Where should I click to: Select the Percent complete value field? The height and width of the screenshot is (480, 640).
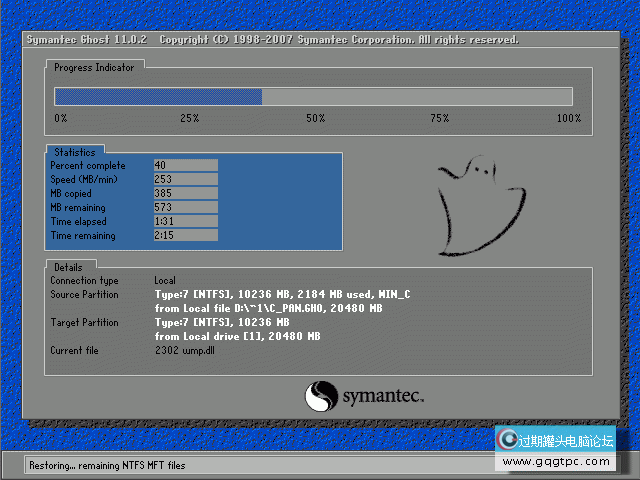(x=185, y=165)
